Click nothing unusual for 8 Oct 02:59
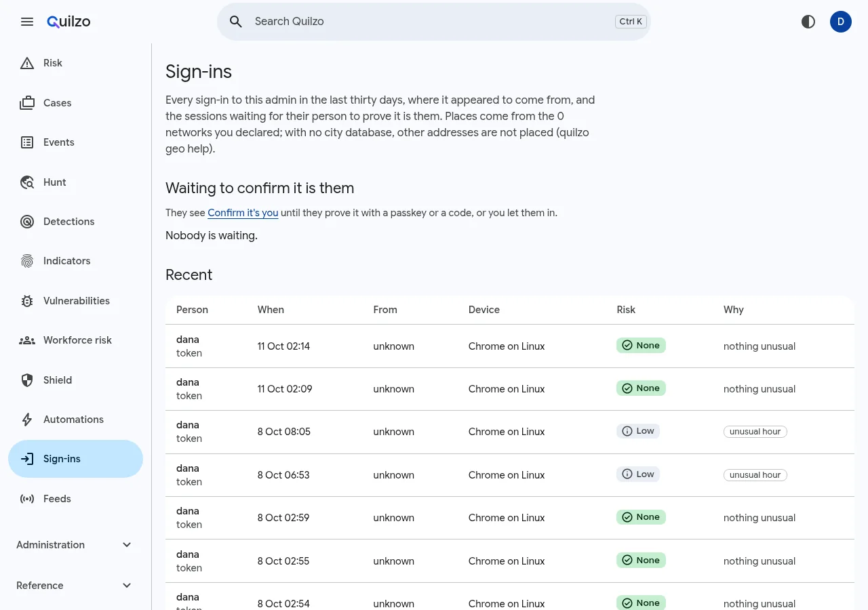 (x=759, y=518)
